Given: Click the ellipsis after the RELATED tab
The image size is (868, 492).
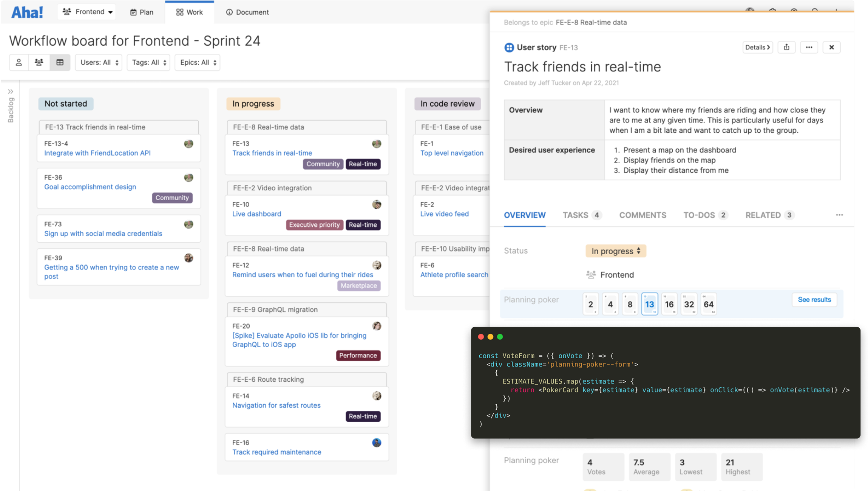Looking at the screenshot, I should point(839,215).
